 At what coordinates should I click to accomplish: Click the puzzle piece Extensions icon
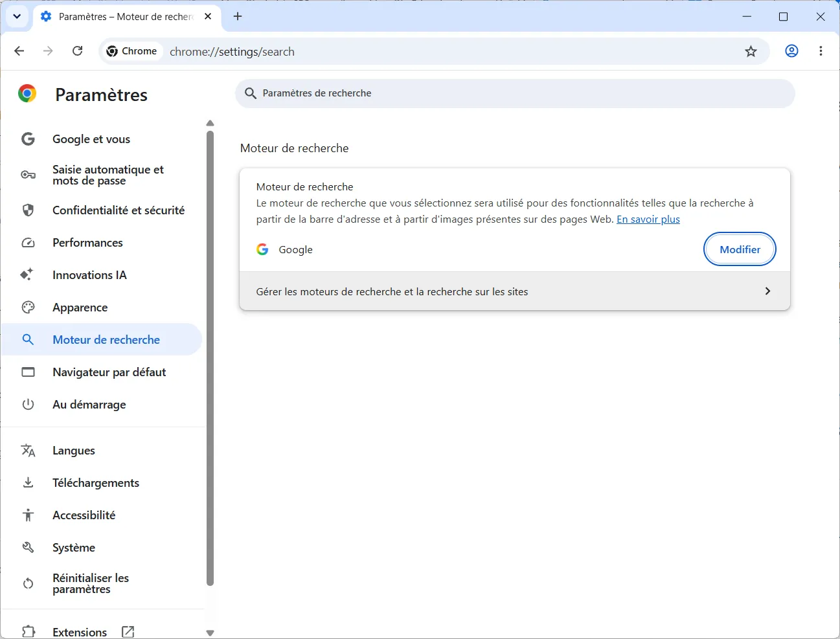click(28, 632)
